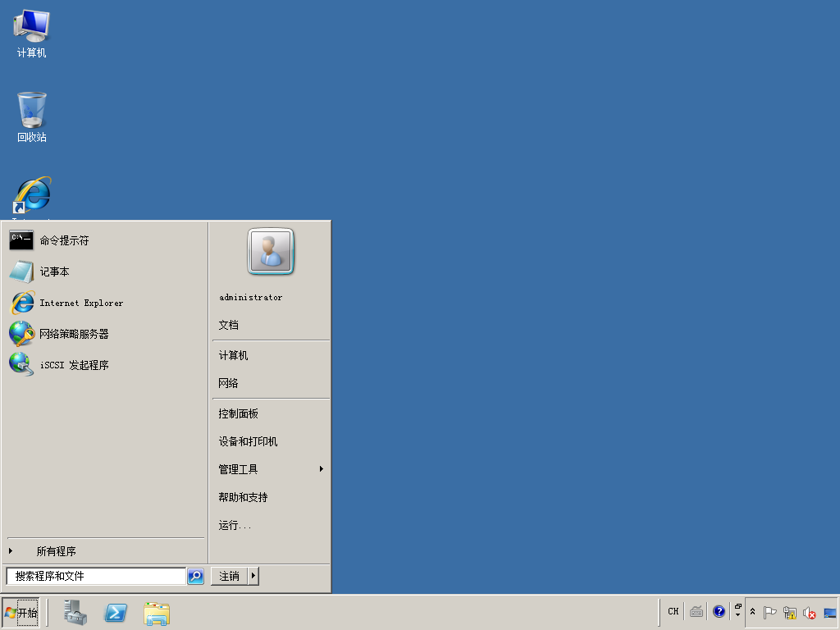
Task: Select the Internet Explorer desktop shortcut
Action: coord(32,196)
